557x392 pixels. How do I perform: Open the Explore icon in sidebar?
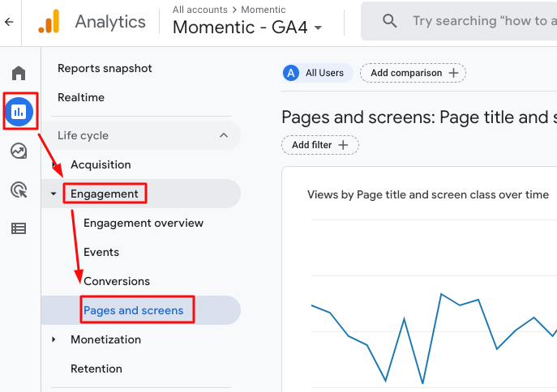19,151
